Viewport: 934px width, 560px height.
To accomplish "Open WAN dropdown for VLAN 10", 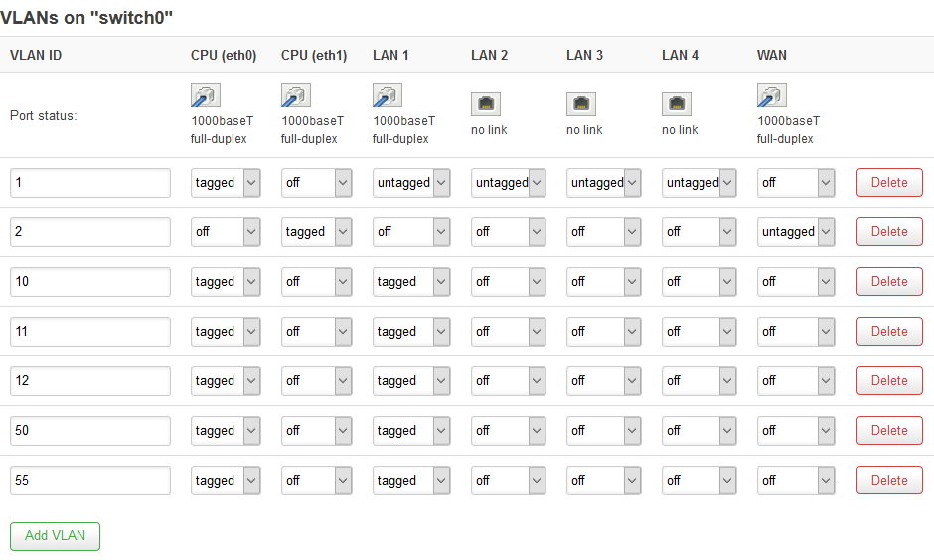I will coord(796,282).
